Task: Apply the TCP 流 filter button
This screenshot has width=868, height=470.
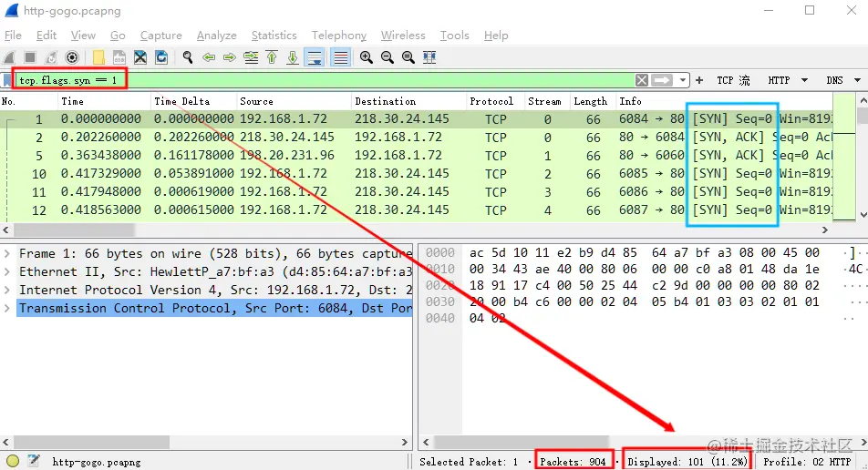Action: [733, 81]
